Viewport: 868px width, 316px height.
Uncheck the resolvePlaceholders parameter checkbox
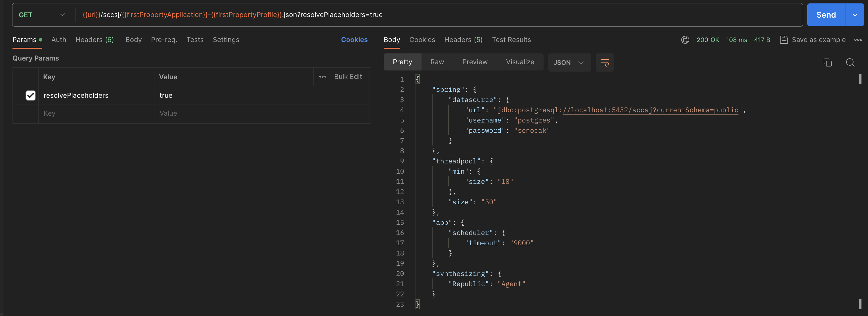point(31,95)
